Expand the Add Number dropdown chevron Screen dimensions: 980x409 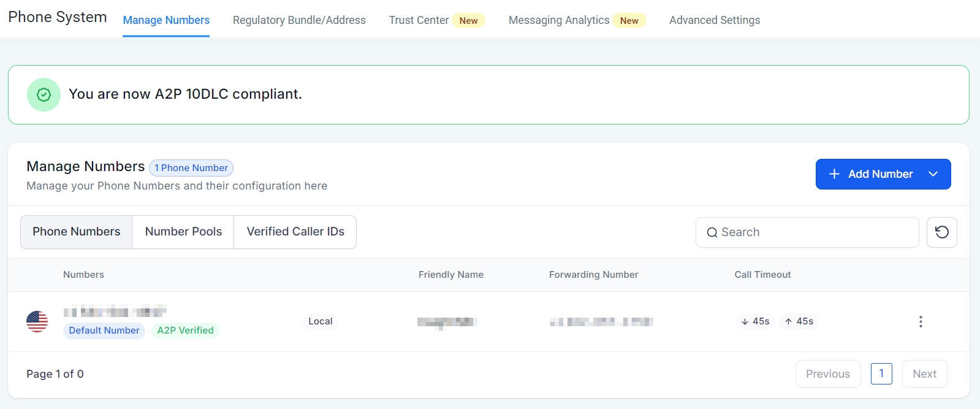click(933, 174)
